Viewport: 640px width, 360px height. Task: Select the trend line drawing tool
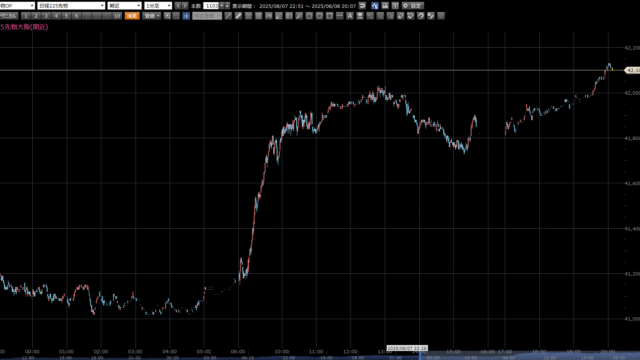click(x=228, y=16)
